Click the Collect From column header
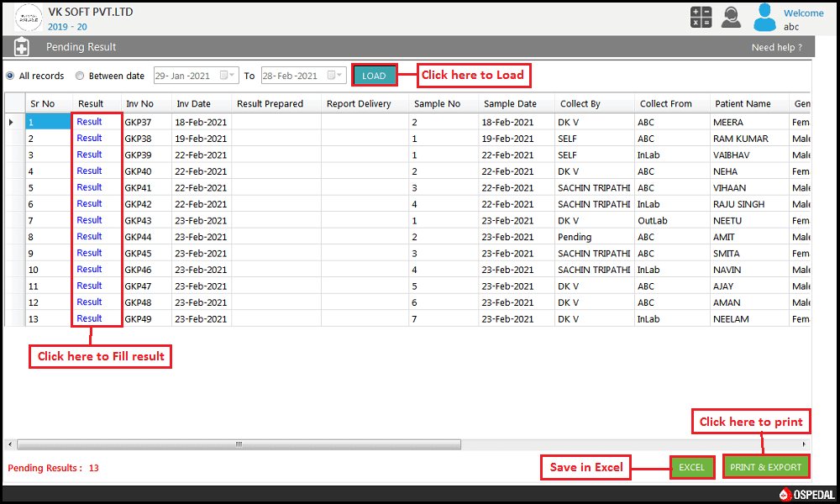 [x=672, y=103]
